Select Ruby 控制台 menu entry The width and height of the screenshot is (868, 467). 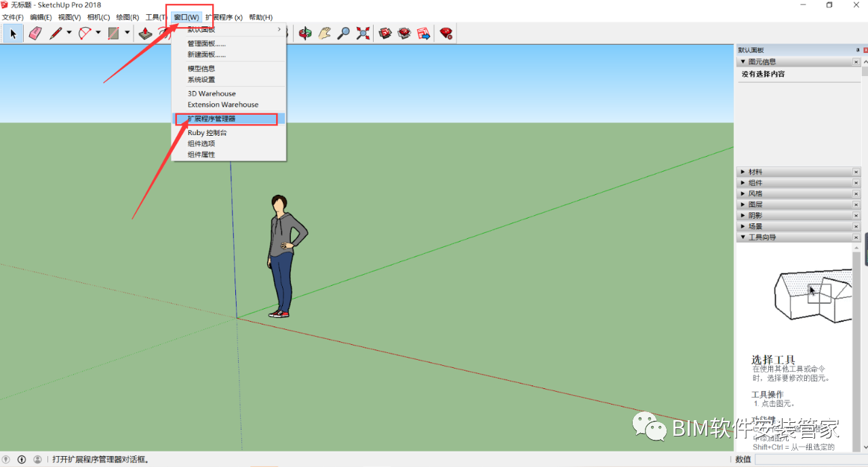(x=228, y=133)
